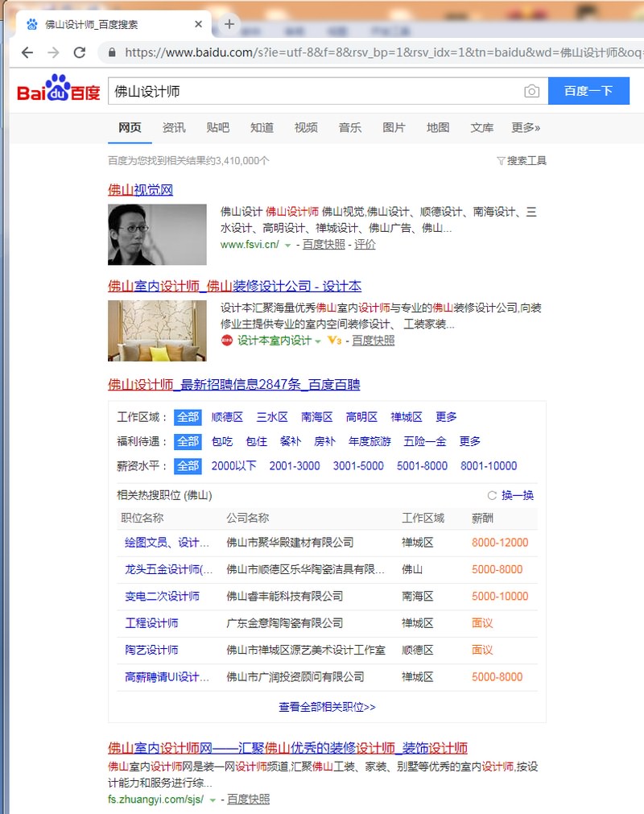This screenshot has width=644, height=814.
Task: Open the 更多» tab menu
Action: [525, 128]
